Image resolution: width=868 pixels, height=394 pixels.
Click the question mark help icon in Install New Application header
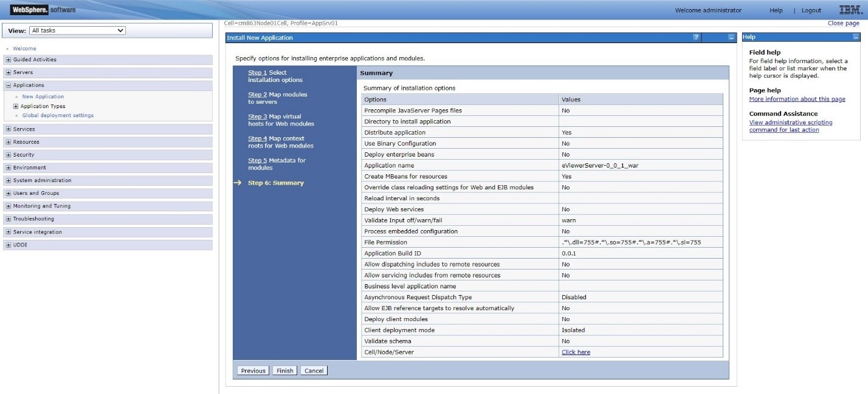coord(696,38)
